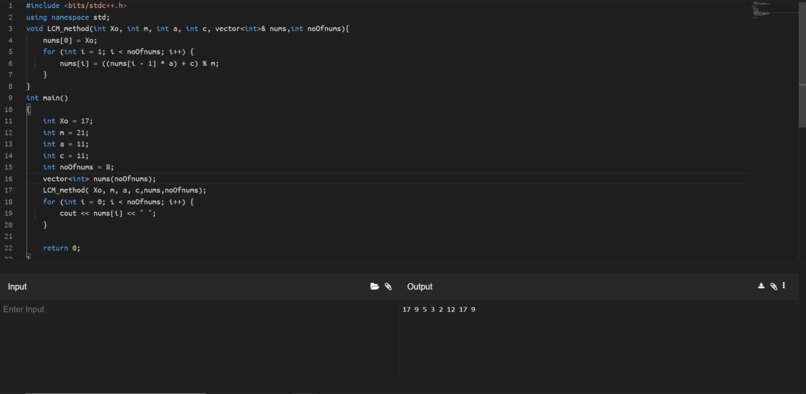Click the 'int main()' line
Screen dimensions: 806x394
tap(47, 98)
